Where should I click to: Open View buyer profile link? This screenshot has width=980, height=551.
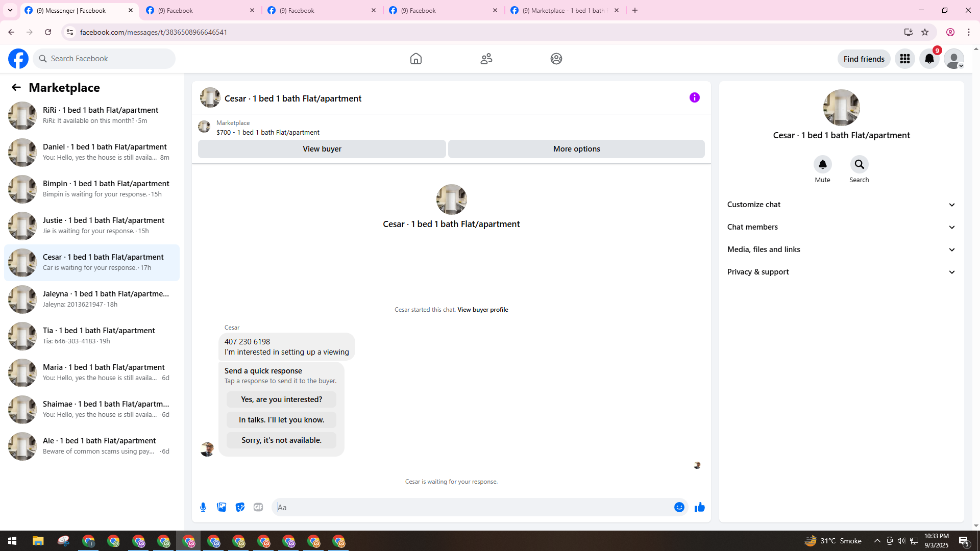pyautogui.click(x=483, y=310)
